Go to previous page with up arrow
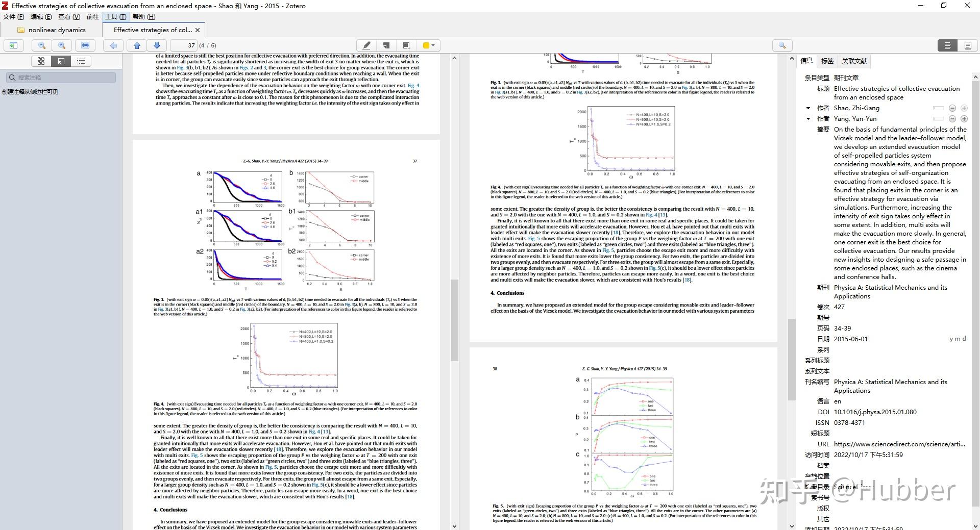980x530 pixels. tap(137, 45)
